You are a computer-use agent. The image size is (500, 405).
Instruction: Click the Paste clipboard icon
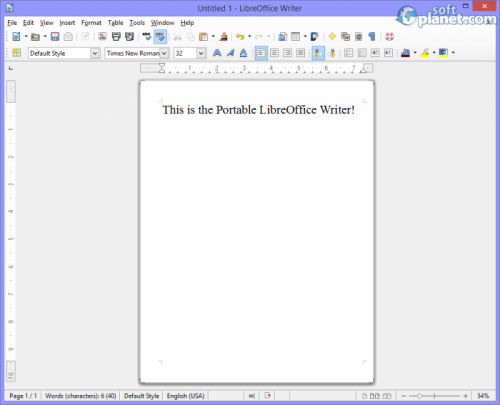203,36
